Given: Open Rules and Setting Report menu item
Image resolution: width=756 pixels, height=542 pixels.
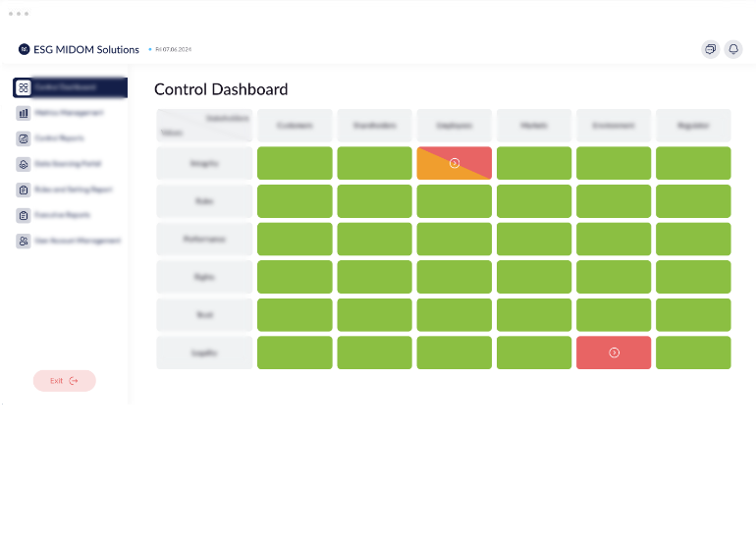Looking at the screenshot, I should 75,190.
